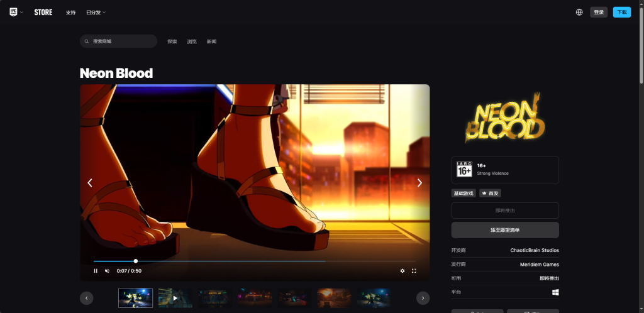Click the IARC 16+ rating badge
The height and width of the screenshot is (313, 644).
click(x=464, y=169)
